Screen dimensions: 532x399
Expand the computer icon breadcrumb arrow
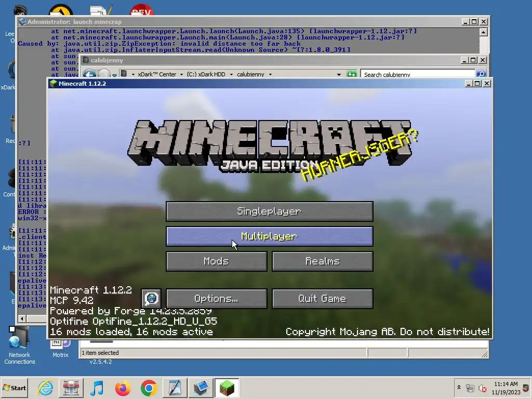(x=133, y=74)
